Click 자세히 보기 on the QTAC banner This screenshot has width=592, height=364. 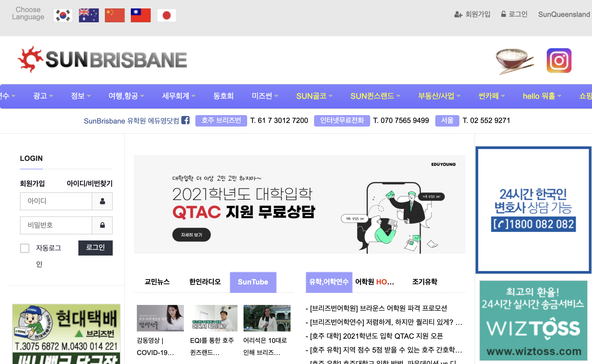(x=191, y=235)
